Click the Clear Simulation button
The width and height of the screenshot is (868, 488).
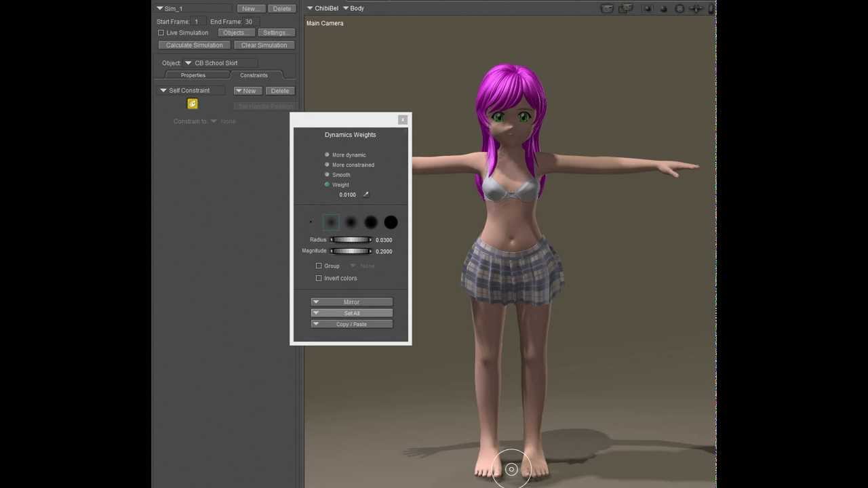pos(264,45)
